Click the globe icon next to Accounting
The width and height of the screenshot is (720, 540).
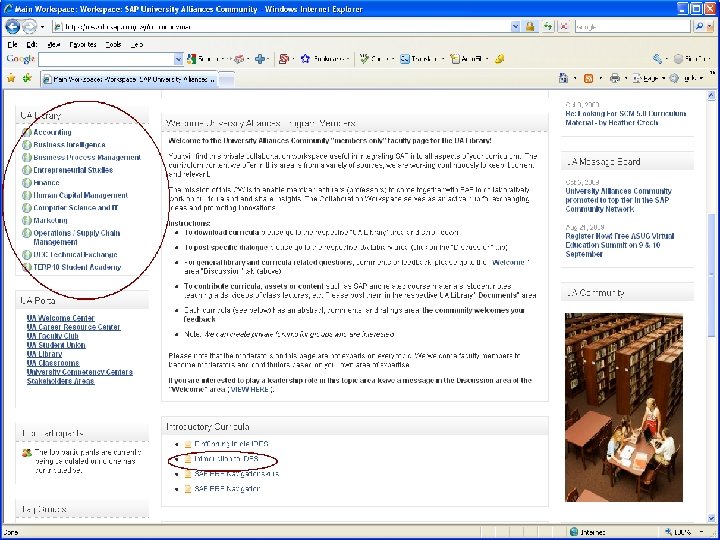coord(27,132)
